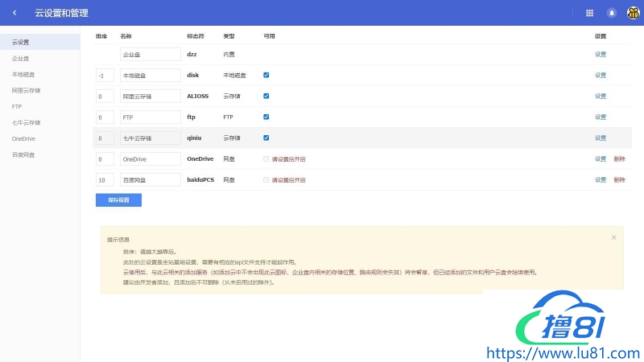Open the notification bell
The width and height of the screenshot is (644, 362).
pyautogui.click(x=612, y=13)
